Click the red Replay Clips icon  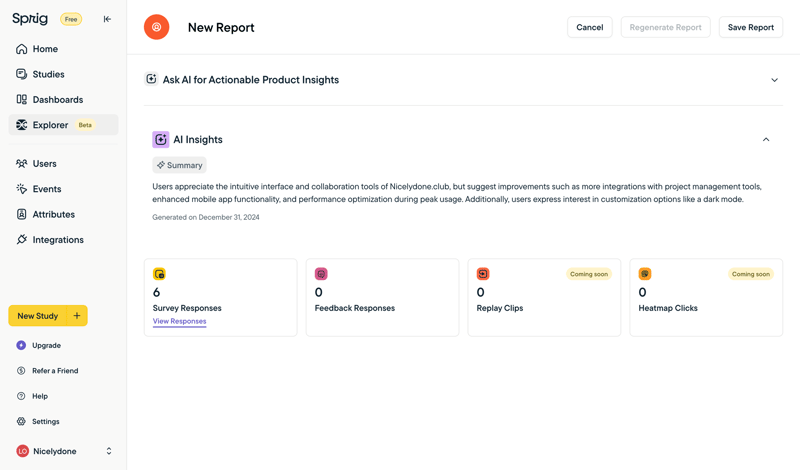pyautogui.click(x=483, y=274)
